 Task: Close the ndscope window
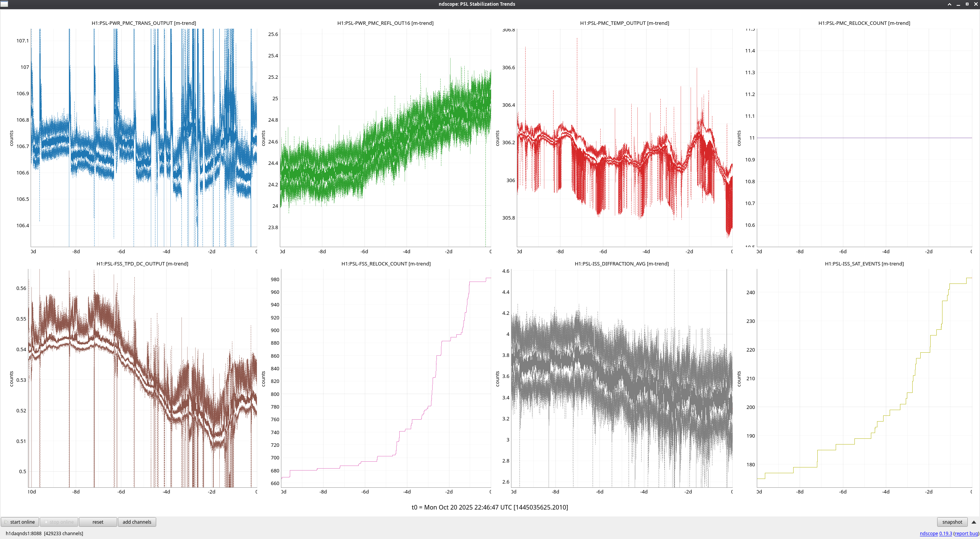pyautogui.click(x=976, y=4)
